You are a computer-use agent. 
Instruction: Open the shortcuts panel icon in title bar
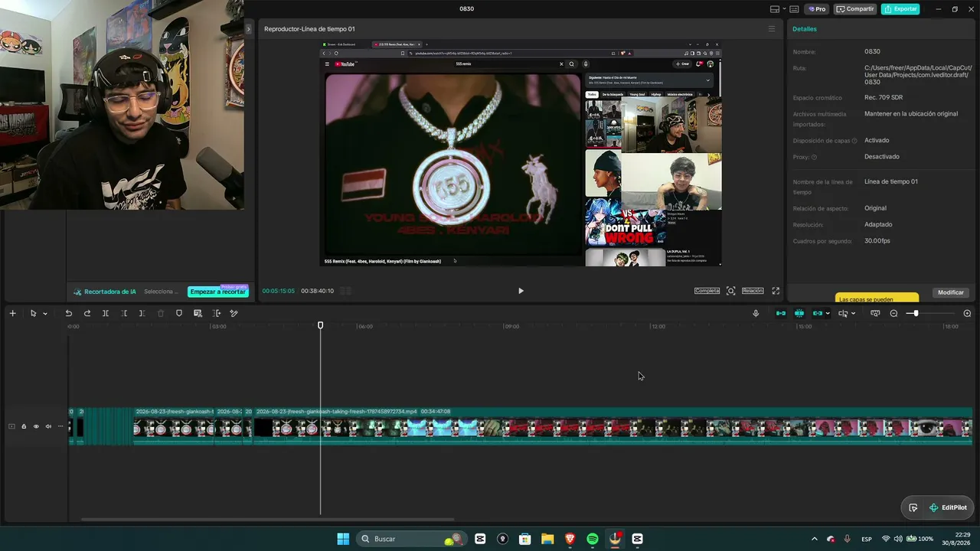794,9
